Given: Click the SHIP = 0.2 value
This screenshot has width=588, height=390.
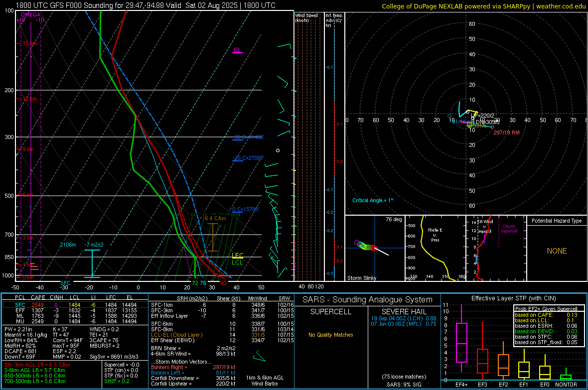Looking at the screenshot, I should (117, 381).
